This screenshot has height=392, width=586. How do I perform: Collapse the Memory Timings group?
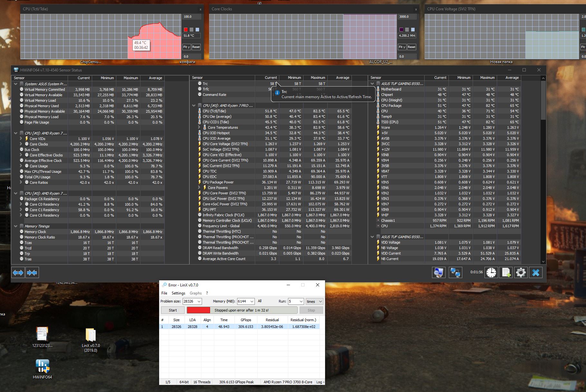coord(15,226)
